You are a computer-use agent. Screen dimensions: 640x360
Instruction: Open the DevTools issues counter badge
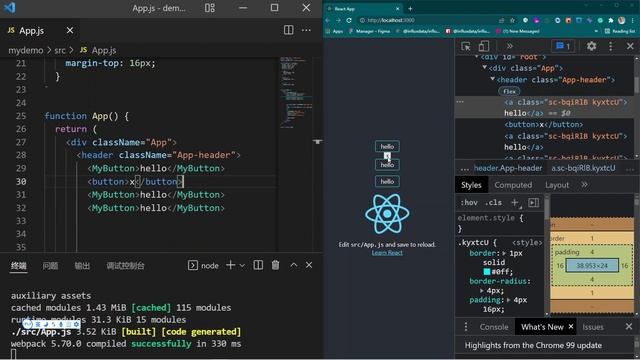point(563,46)
